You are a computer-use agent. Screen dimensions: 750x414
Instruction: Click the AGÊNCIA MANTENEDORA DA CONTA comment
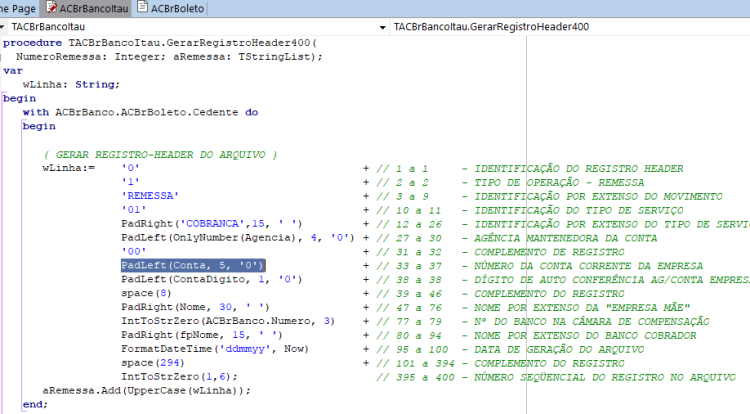point(565,238)
